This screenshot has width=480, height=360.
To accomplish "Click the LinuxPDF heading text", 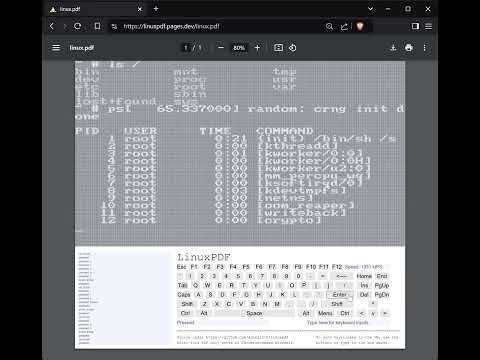I will pos(203,257).
